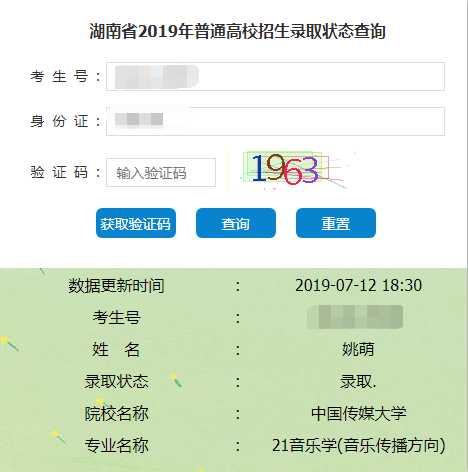This screenshot has width=468, height=472.
Task: Select the school name 中国传媒大学
Action: point(359,414)
